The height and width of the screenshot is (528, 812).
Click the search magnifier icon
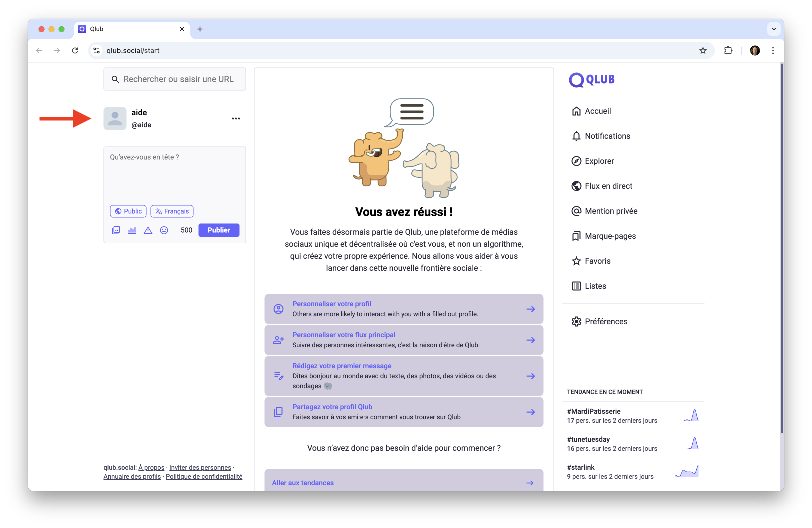pyautogui.click(x=115, y=79)
